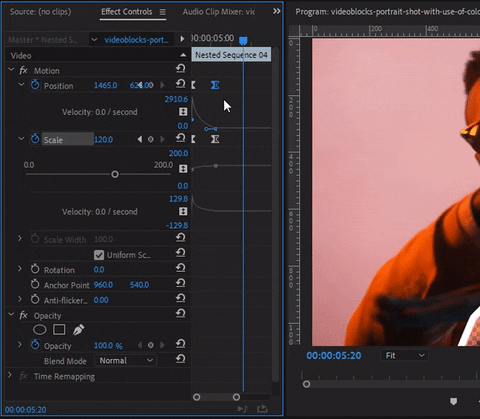This screenshot has width=480, height=419.
Task: Collapse the Position property
Action: point(21,85)
